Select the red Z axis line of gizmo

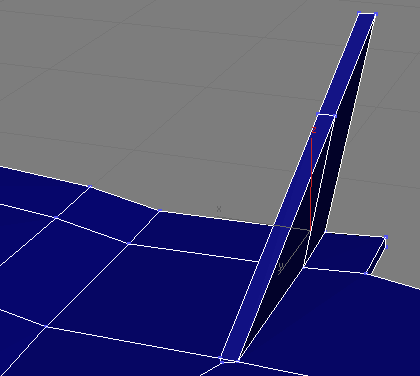click(311, 184)
